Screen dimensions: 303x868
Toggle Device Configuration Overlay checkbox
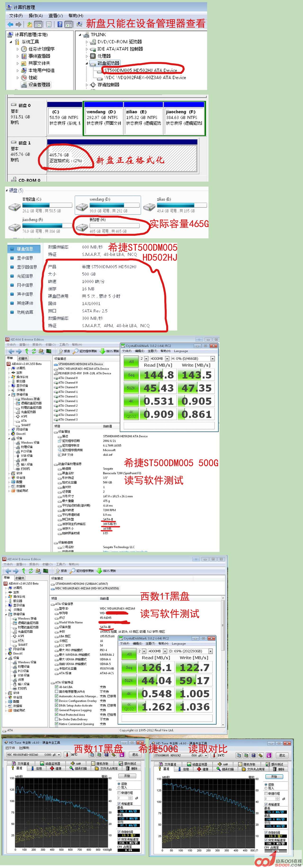tap(57, 701)
